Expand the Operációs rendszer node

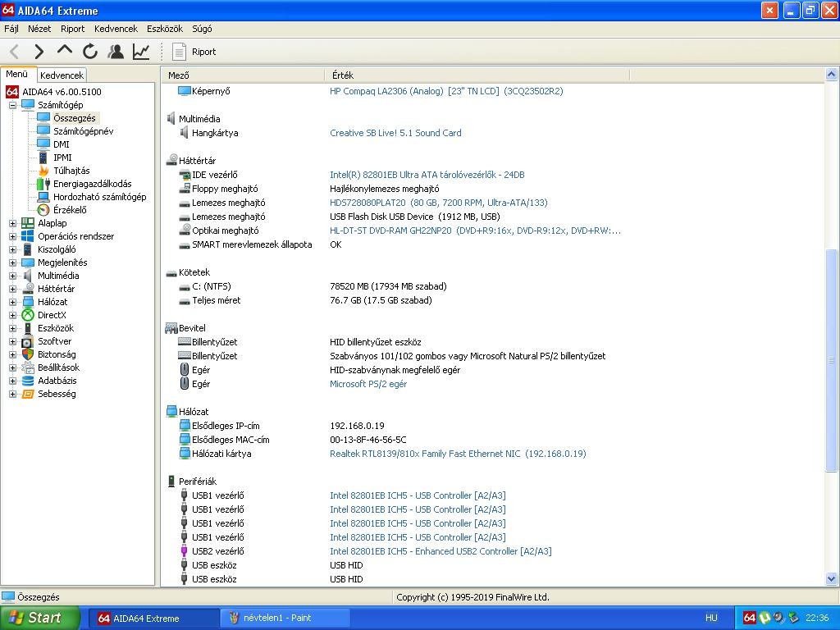13,236
